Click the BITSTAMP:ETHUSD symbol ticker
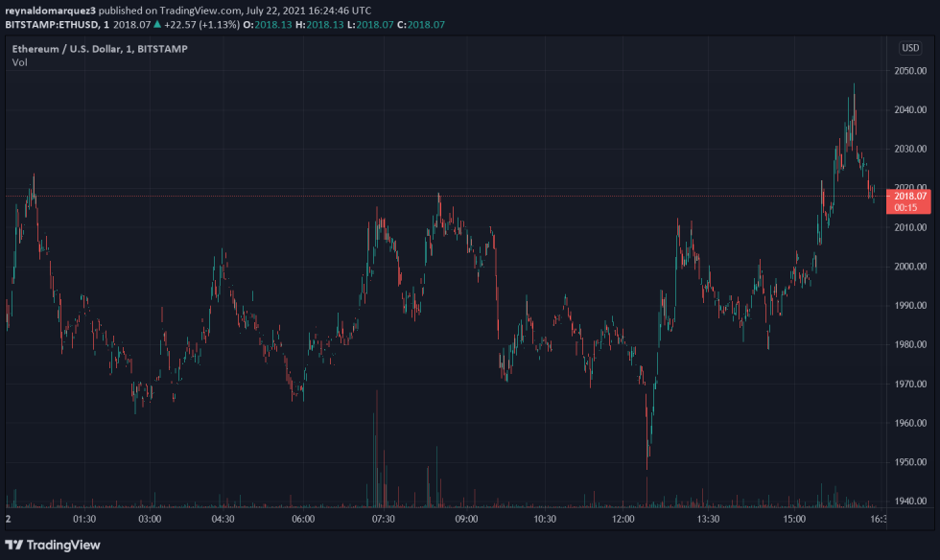The image size is (940, 560). click(52, 25)
